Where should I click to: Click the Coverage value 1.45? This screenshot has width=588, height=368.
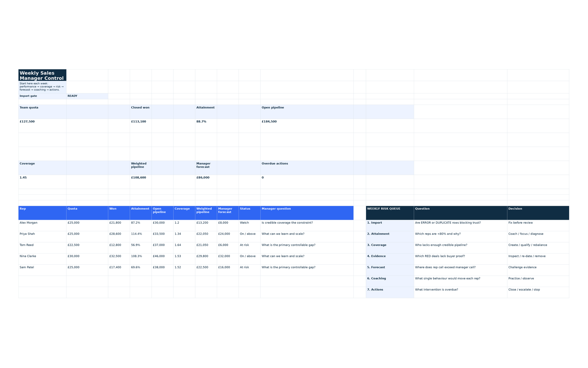click(42, 181)
